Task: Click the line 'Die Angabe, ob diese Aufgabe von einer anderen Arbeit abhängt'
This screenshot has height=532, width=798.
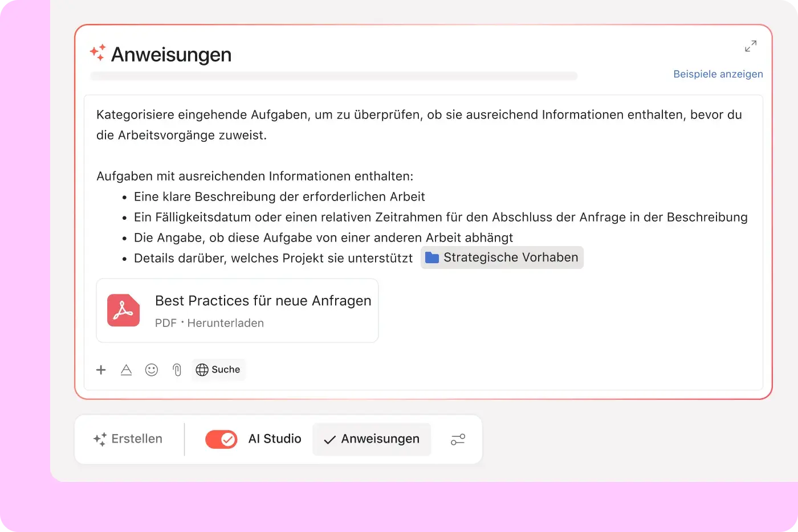Action: click(323, 238)
